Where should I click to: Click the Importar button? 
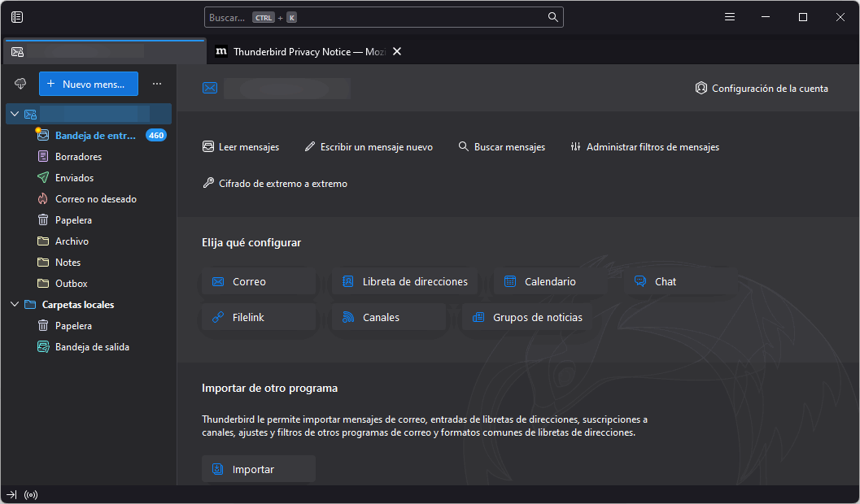click(258, 469)
